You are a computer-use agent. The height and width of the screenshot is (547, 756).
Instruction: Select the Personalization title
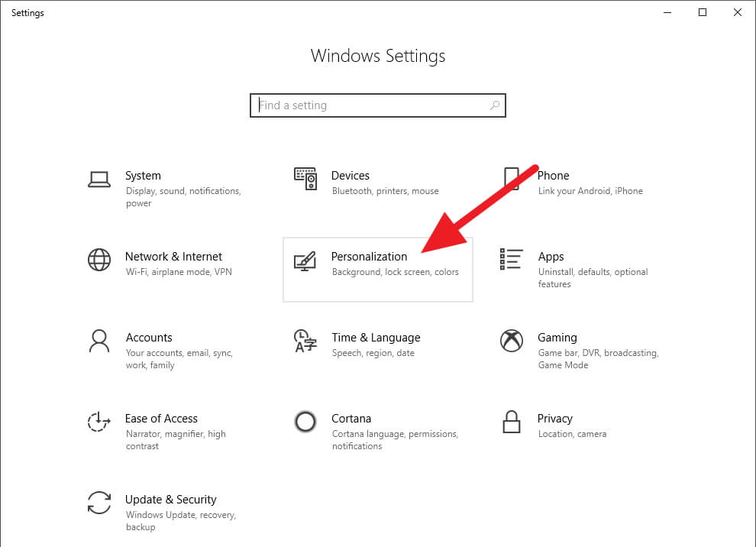pos(370,257)
